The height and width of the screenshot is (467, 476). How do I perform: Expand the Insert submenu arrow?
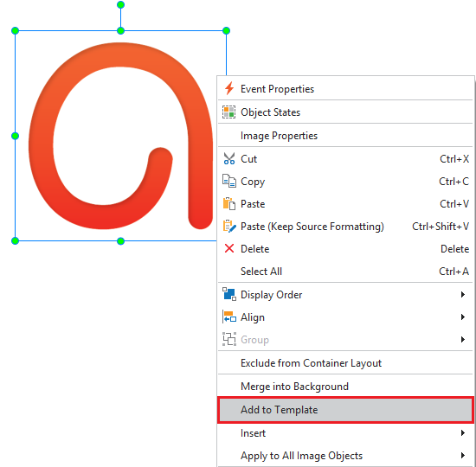pyautogui.click(x=463, y=432)
